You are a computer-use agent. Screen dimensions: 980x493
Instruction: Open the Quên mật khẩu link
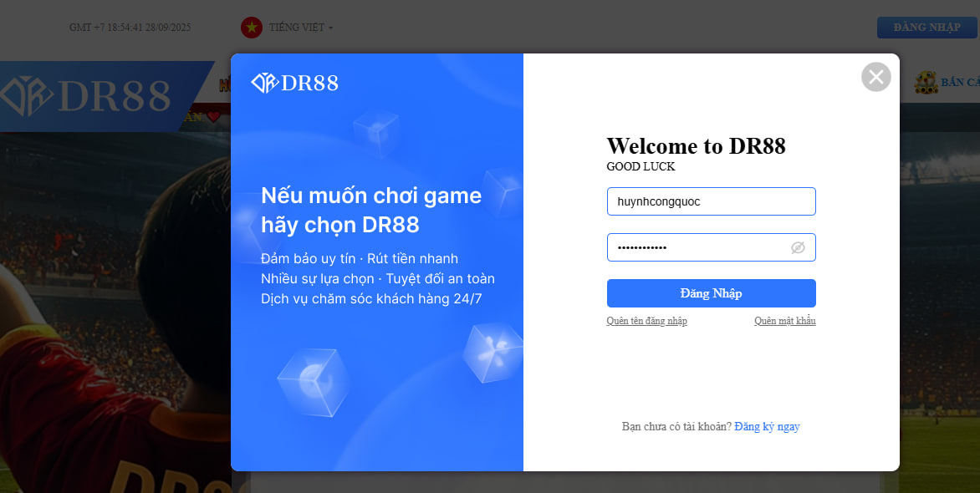(x=784, y=321)
